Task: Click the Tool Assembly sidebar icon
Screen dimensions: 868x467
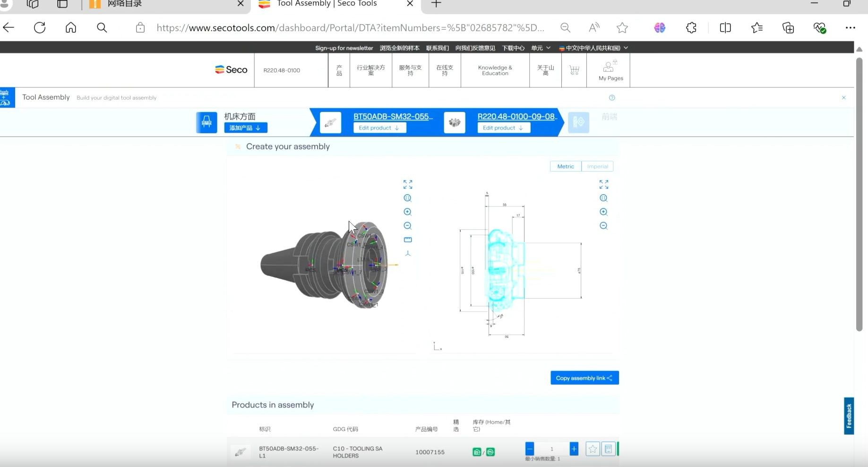Action: point(6,98)
